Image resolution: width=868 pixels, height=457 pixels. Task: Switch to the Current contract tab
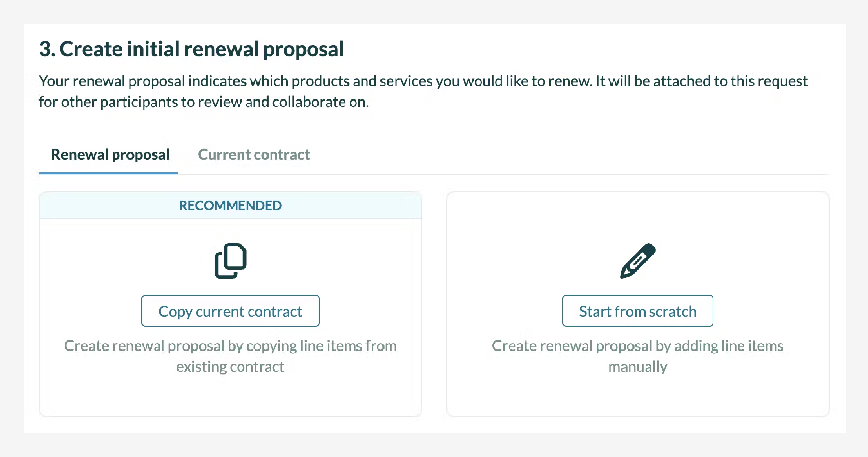click(x=253, y=154)
